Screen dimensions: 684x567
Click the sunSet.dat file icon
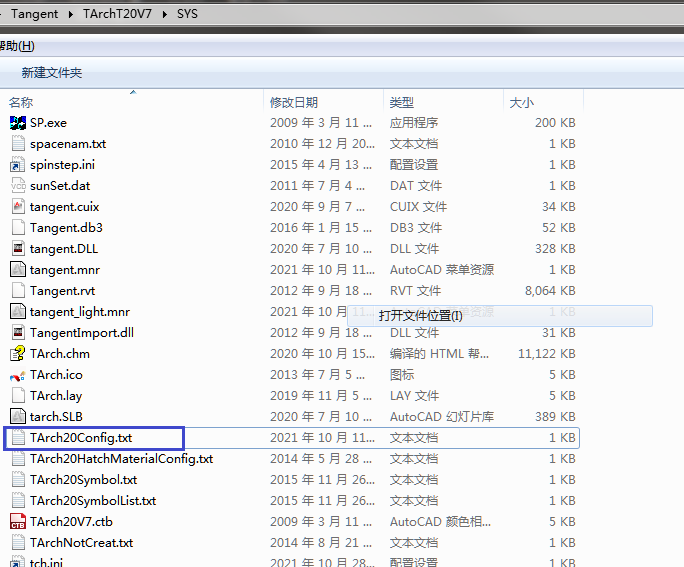click(x=18, y=186)
